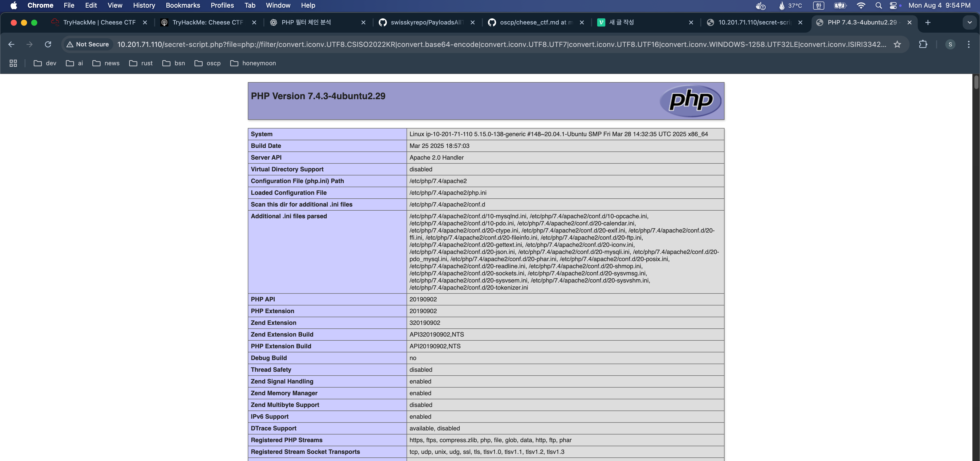Click the Not Secure site info chip

click(88, 44)
